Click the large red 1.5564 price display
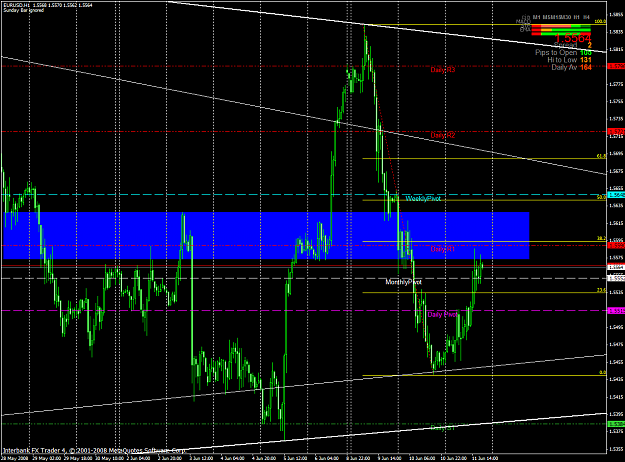The image size is (625, 462). (573, 38)
